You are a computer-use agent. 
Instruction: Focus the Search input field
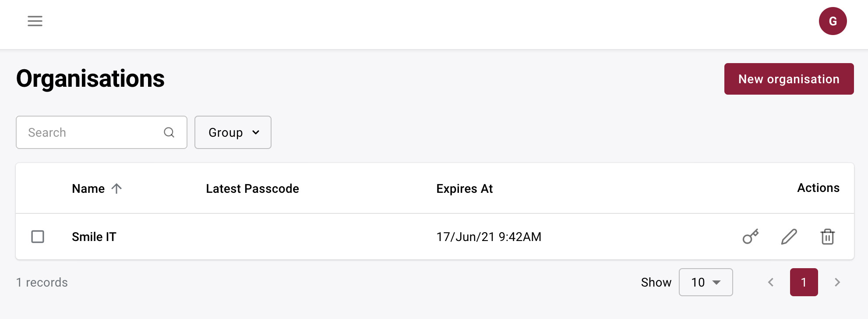point(102,132)
